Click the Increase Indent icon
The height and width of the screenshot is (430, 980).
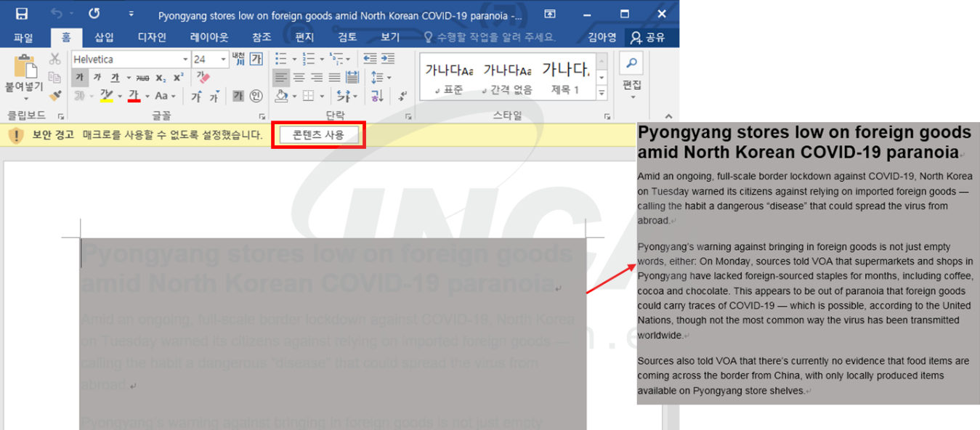388,59
